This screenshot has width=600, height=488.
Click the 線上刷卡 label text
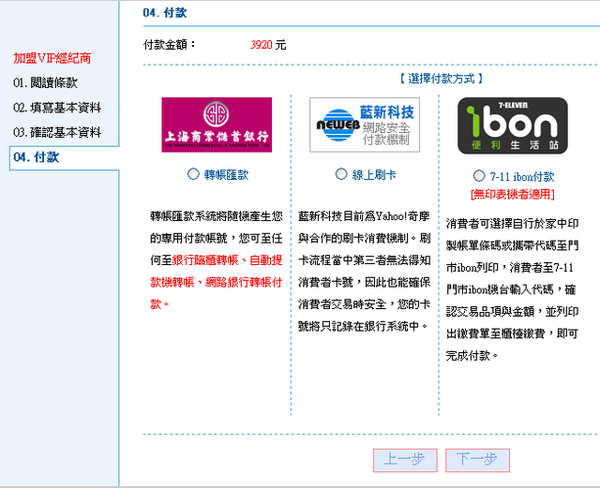(x=374, y=175)
